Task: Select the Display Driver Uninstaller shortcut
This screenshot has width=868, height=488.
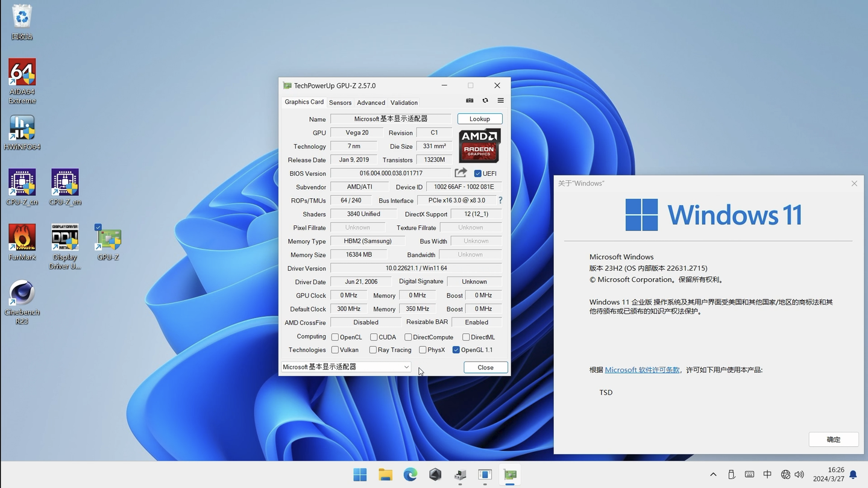Action: 65,247
